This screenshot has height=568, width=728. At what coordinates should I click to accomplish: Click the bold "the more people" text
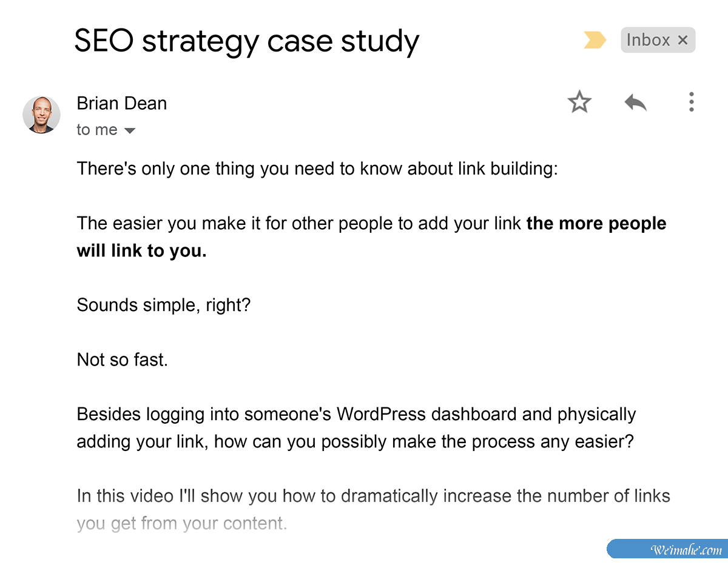pos(596,224)
